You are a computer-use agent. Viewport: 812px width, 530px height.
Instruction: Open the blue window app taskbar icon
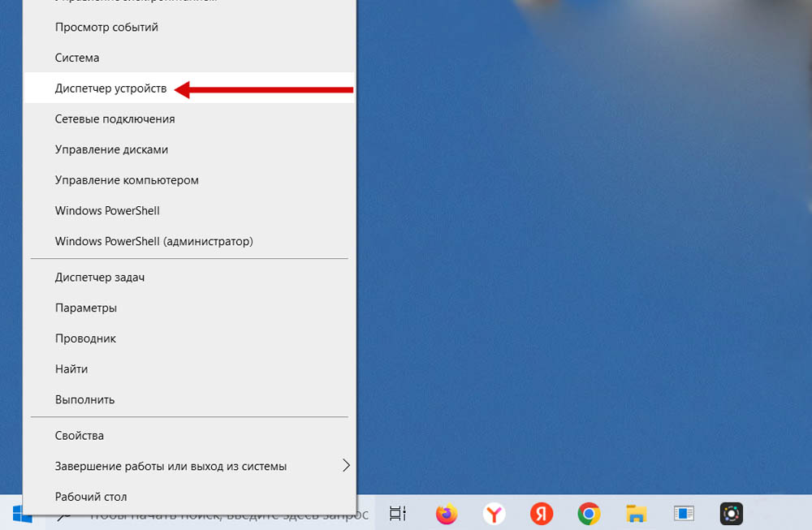684,514
